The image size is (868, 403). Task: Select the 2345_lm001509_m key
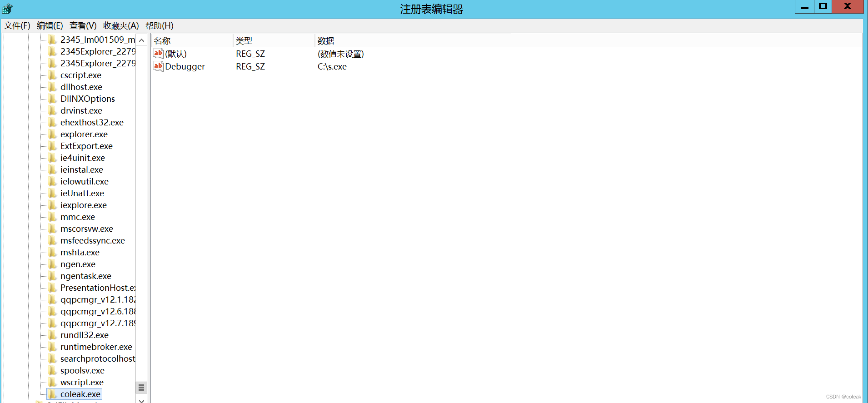coord(98,40)
